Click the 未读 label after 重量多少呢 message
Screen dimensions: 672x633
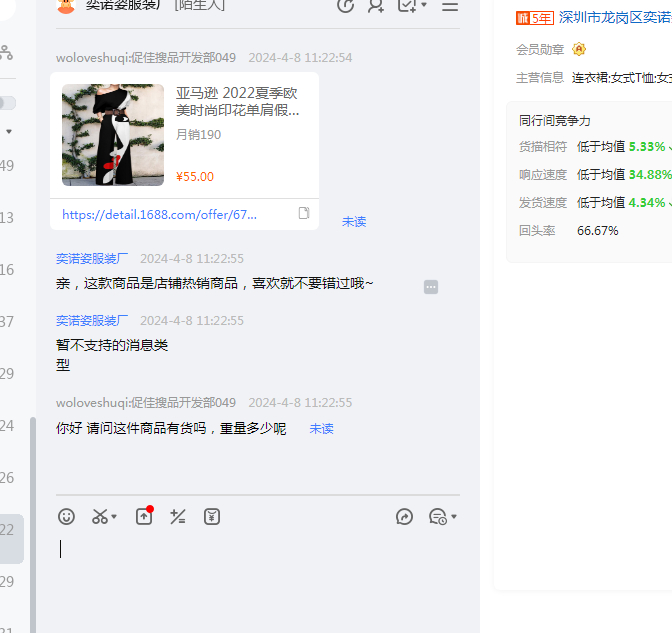[321, 429]
